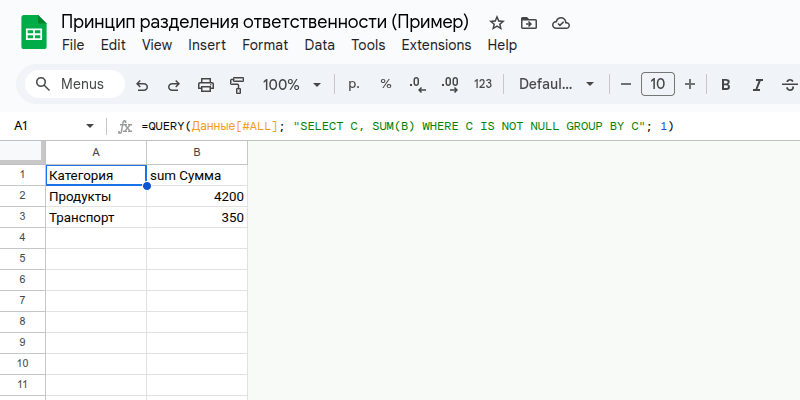Screen dimensions: 800x400
Task: Increase font size with plus button
Action: point(690,84)
